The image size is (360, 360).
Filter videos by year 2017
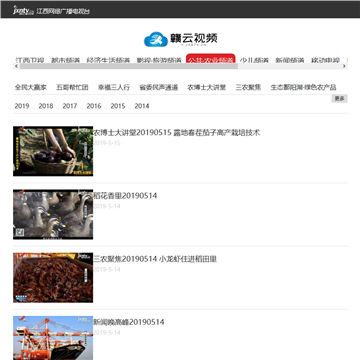(x=70, y=106)
